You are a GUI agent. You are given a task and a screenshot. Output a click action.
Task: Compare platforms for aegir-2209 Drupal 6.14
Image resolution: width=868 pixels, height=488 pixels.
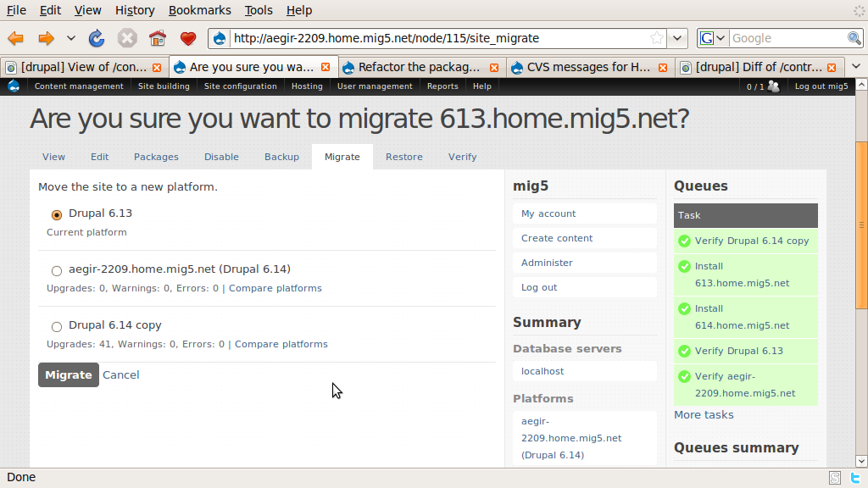(x=275, y=288)
